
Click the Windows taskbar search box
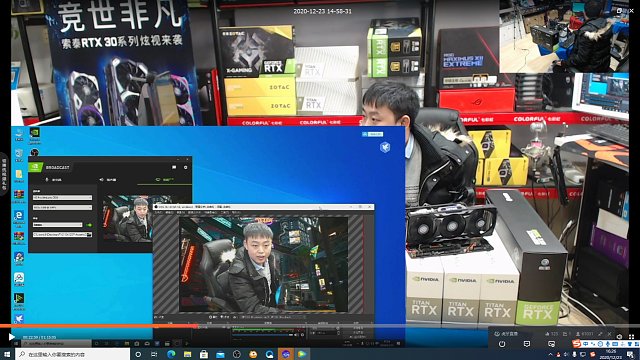73,354
